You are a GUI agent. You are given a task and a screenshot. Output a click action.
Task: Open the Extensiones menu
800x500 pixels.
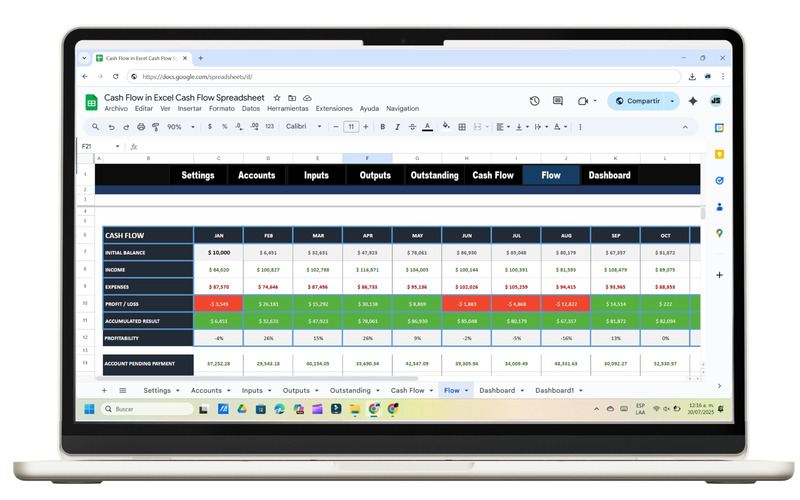tap(334, 109)
